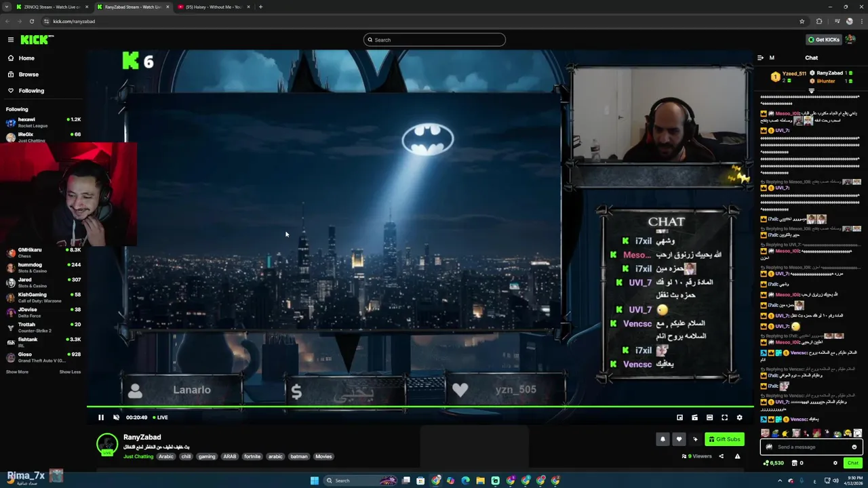
Task: Open hummdog channel in sidebar
Action: point(42,268)
